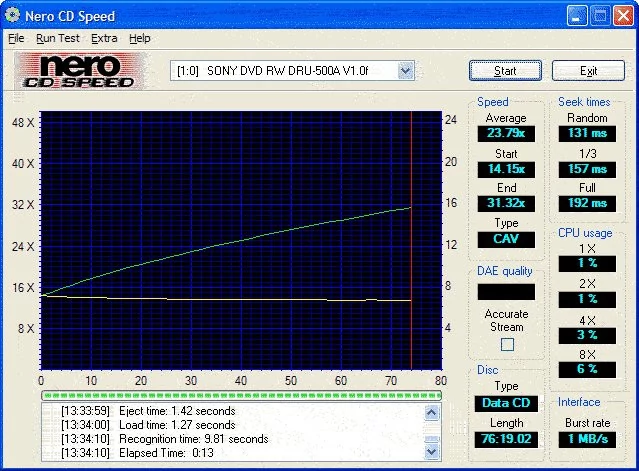
Task: Open the Run Test menu
Action: coord(57,38)
